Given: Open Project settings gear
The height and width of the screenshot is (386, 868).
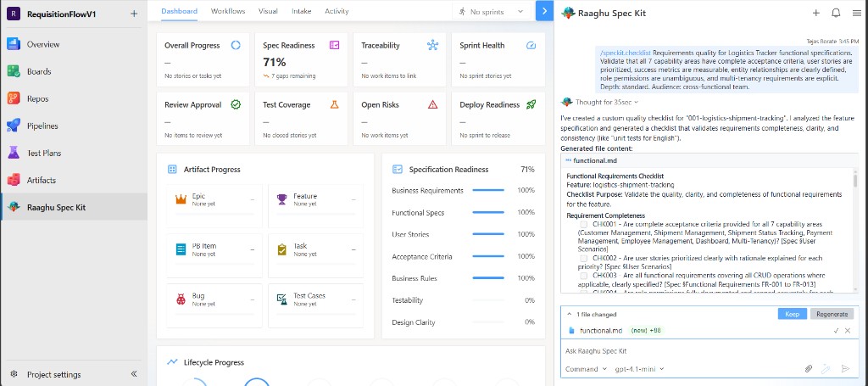Looking at the screenshot, I should [x=14, y=374].
